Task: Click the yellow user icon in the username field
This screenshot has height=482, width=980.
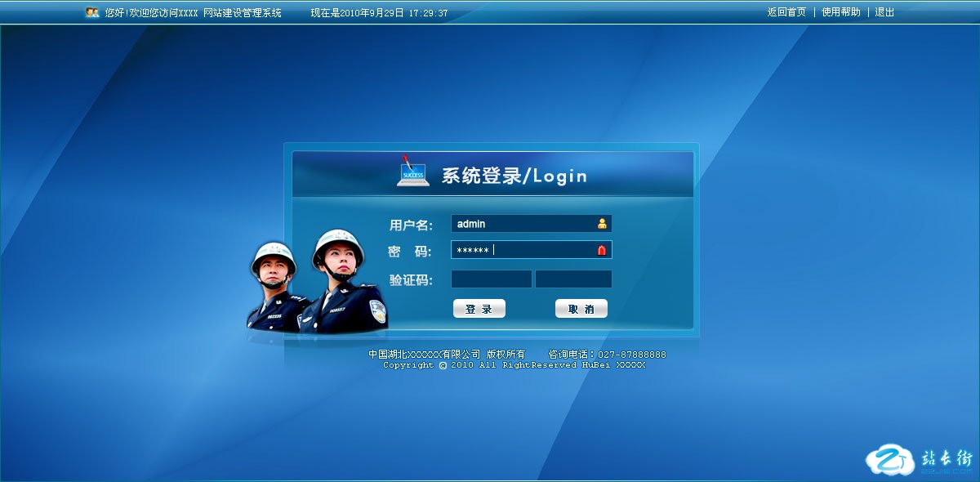Action: [x=603, y=224]
